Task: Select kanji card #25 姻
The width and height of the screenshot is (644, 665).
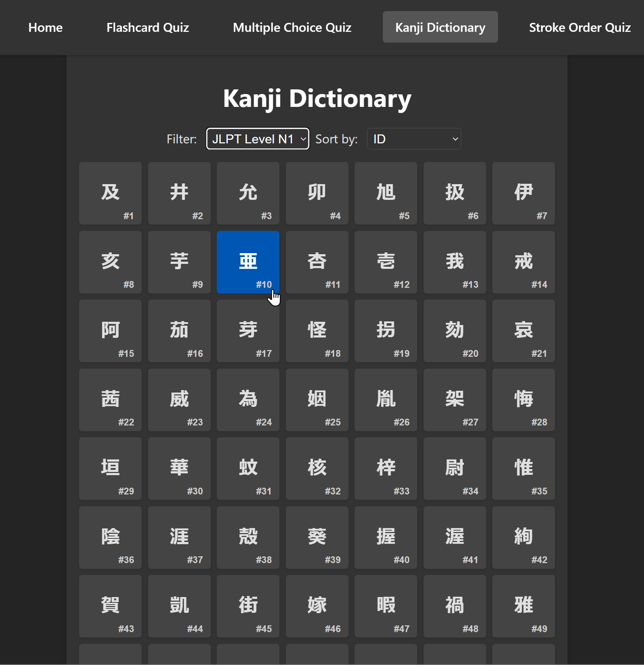Action: [317, 400]
